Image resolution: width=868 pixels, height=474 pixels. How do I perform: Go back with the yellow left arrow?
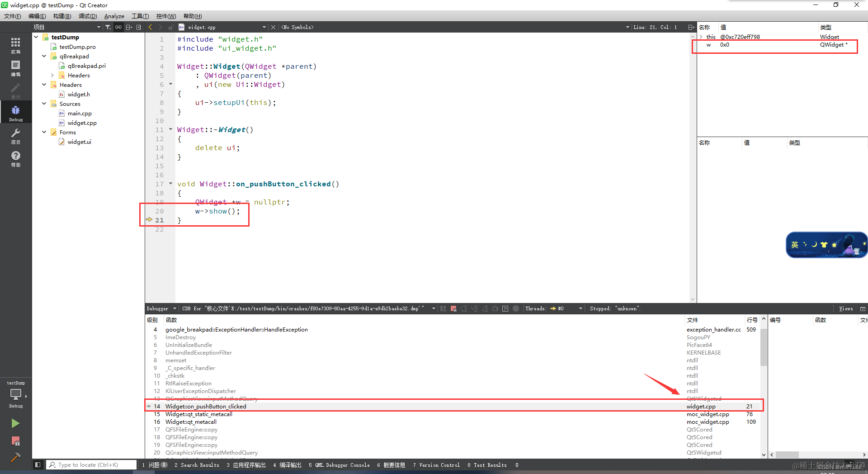click(x=151, y=27)
